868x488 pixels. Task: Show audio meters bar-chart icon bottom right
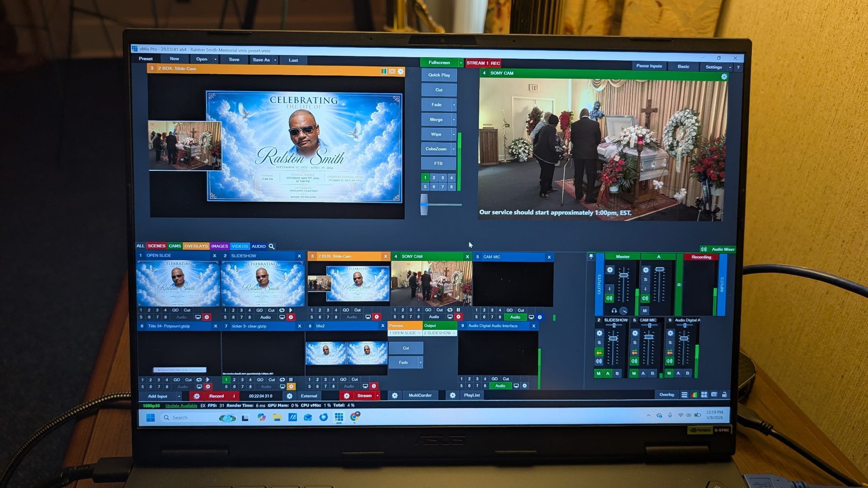694,395
